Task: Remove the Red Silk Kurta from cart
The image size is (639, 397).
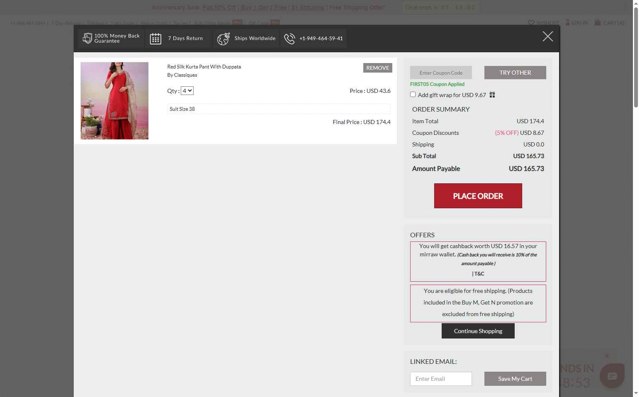Action: [377, 68]
